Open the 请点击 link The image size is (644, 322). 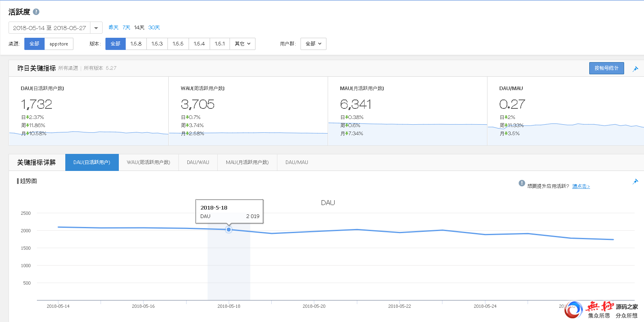coord(581,186)
